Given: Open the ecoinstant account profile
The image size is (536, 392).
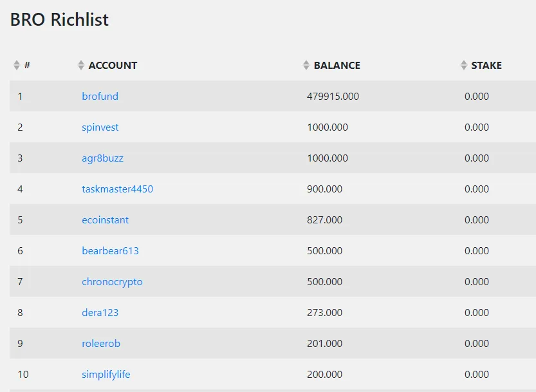Looking at the screenshot, I should point(105,219).
